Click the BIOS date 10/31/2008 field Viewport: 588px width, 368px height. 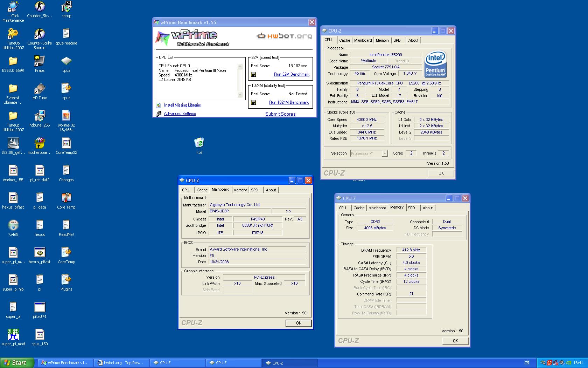coord(257,262)
